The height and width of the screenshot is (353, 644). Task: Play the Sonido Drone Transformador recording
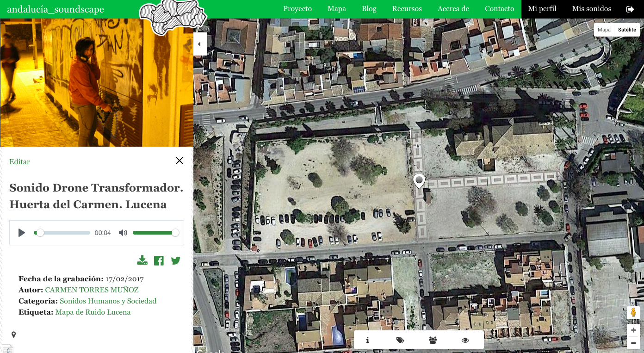click(x=21, y=233)
